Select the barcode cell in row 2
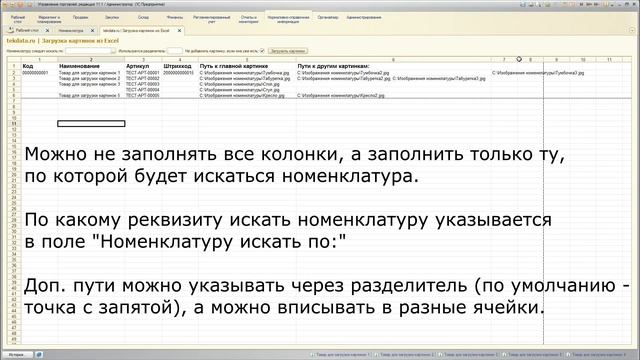The width and height of the screenshot is (640, 360). pyautogui.click(x=180, y=73)
